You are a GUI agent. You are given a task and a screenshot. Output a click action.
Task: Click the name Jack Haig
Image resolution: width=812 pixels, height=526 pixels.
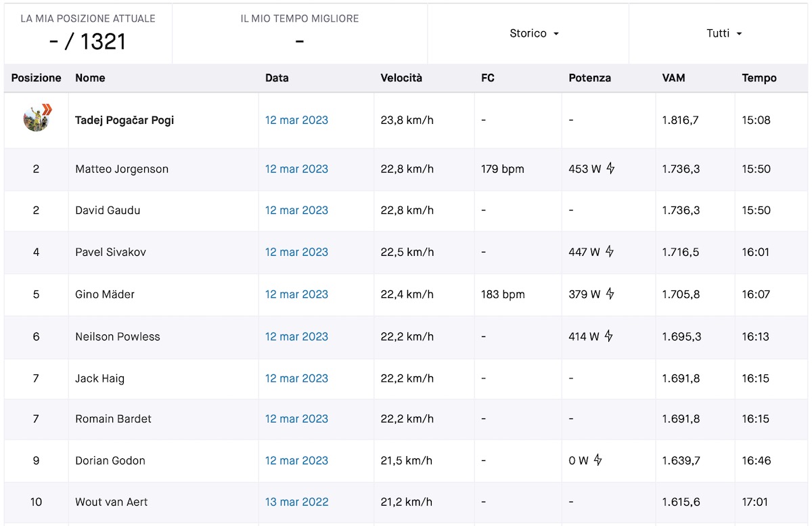point(99,378)
